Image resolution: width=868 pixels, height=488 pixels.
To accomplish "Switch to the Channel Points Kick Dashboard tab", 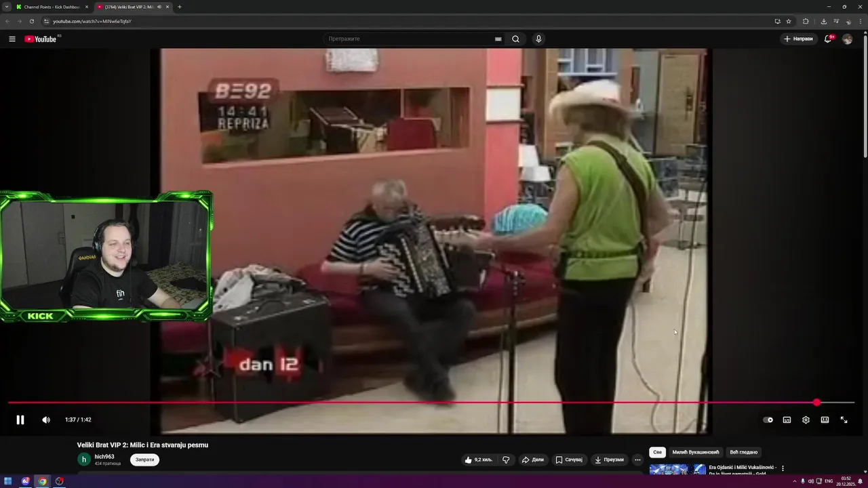I will 52,7.
